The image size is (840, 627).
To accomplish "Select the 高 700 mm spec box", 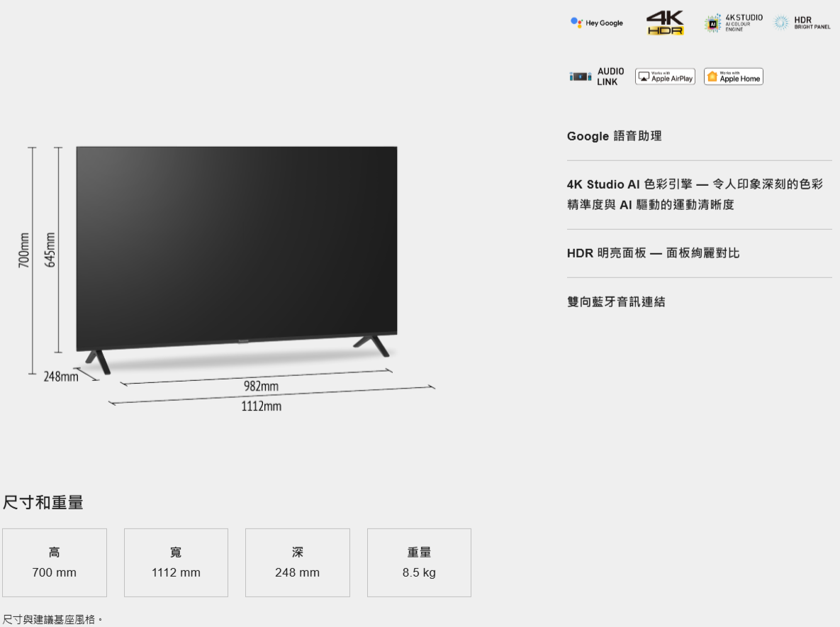I will tap(55, 562).
